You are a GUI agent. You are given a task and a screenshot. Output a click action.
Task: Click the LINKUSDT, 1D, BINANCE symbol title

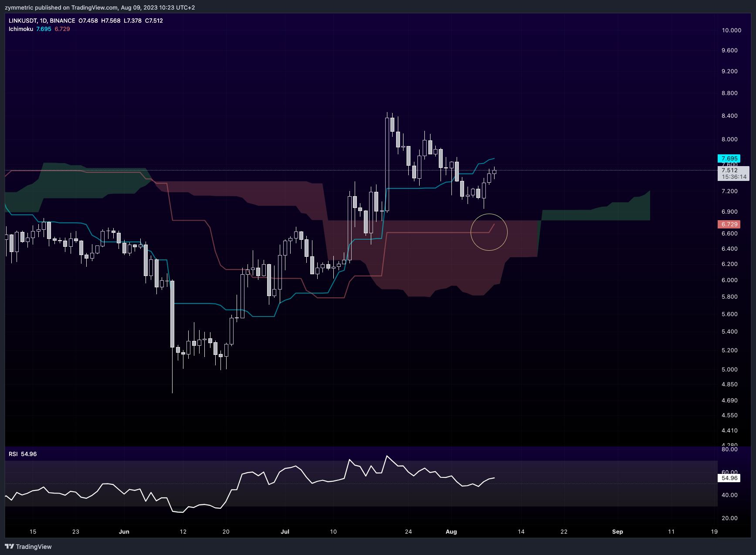tap(42, 20)
